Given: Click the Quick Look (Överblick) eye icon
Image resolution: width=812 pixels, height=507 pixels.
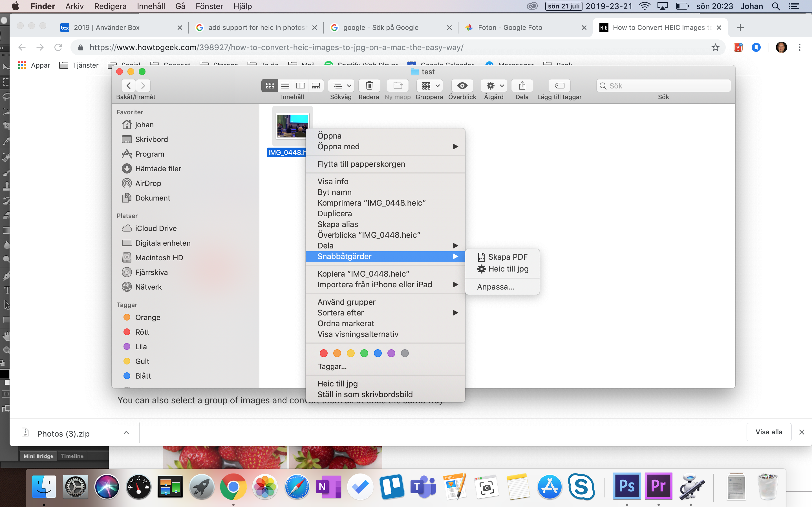Looking at the screenshot, I should pos(462,86).
